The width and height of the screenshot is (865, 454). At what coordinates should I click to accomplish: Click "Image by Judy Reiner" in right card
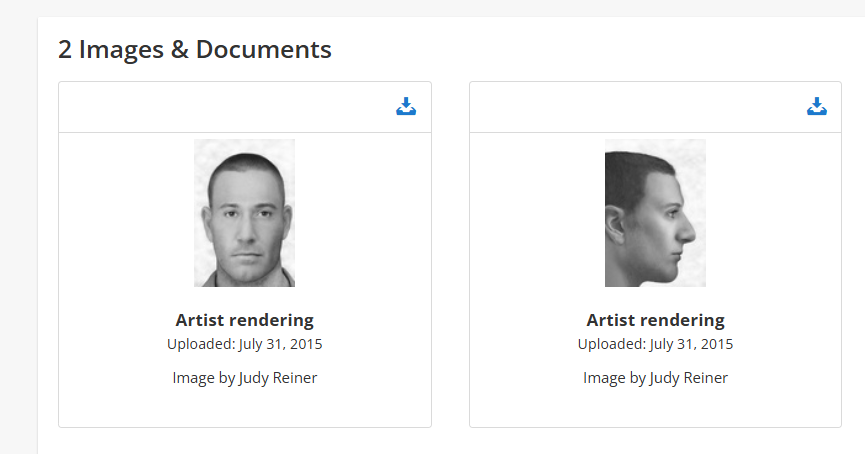click(x=655, y=377)
